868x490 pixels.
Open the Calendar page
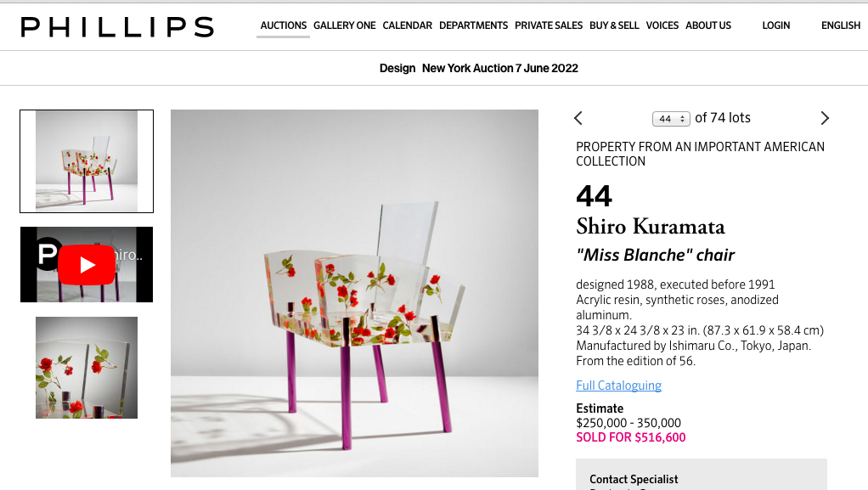pyautogui.click(x=407, y=25)
